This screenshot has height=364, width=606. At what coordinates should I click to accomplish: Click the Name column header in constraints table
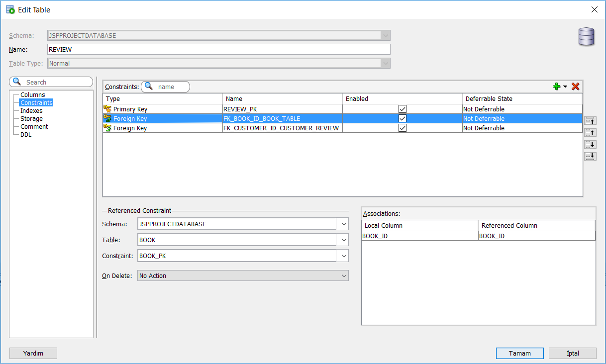(283, 98)
